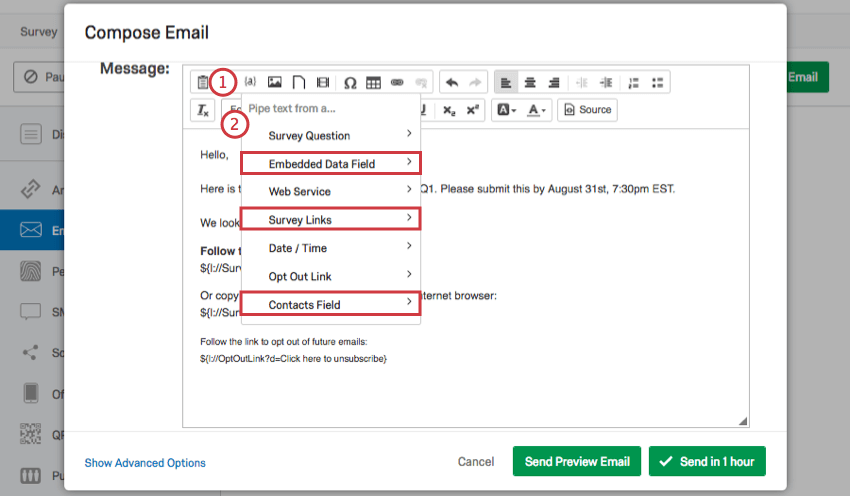
Task: Click the insert link icon
Action: click(x=397, y=82)
